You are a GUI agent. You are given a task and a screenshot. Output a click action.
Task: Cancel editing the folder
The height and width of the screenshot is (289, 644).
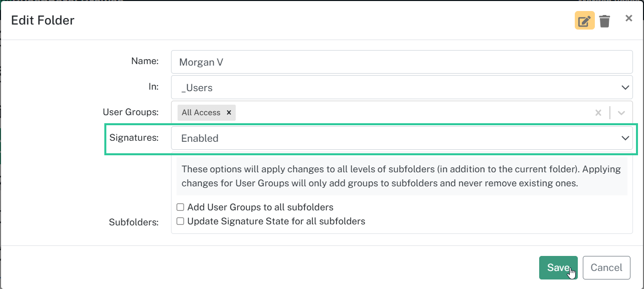coord(606,267)
